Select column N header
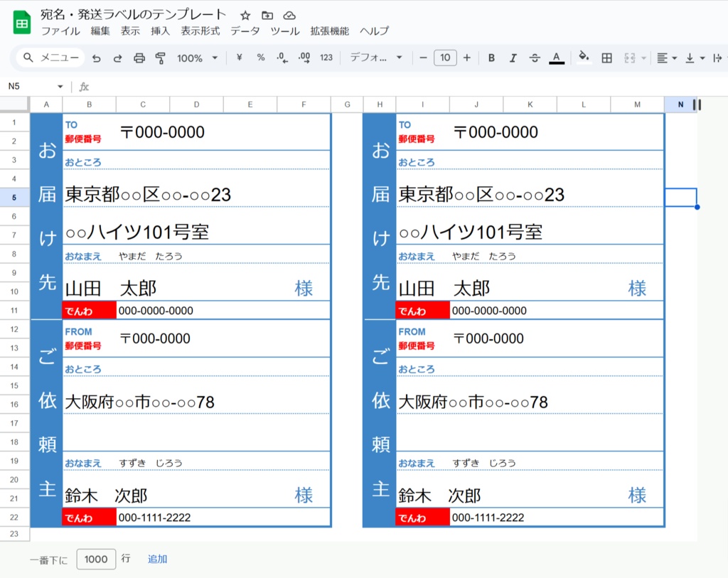The width and height of the screenshot is (728, 578). (680, 105)
